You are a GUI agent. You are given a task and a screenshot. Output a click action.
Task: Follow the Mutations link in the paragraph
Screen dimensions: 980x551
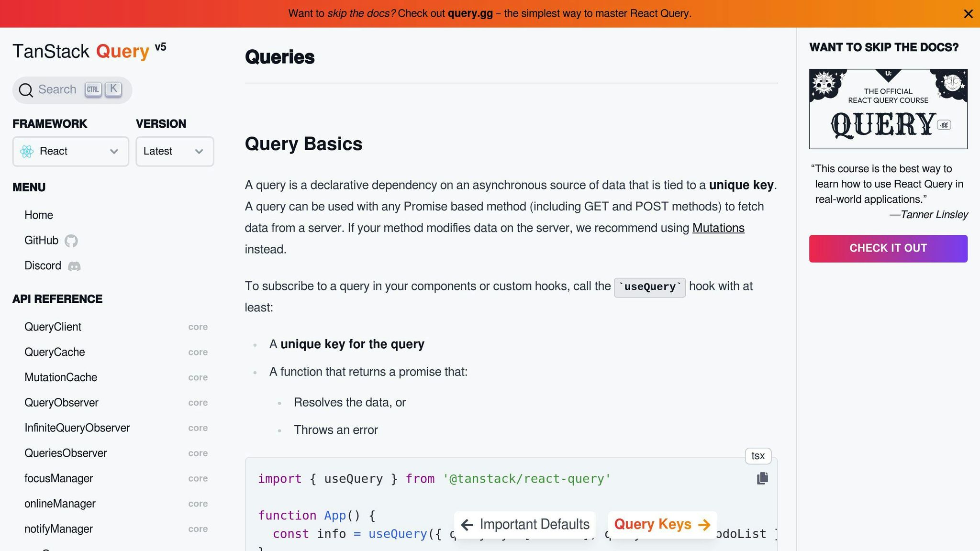[718, 228]
